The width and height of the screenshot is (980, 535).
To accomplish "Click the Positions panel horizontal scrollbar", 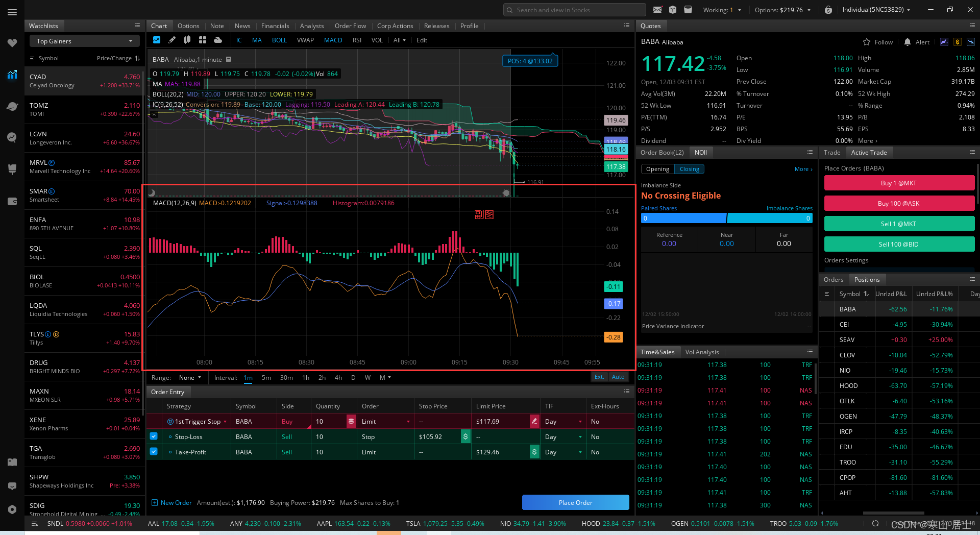I will point(893,513).
